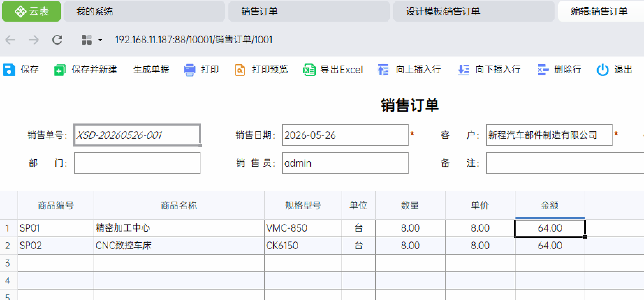Go back with browser back arrow

pos(10,40)
